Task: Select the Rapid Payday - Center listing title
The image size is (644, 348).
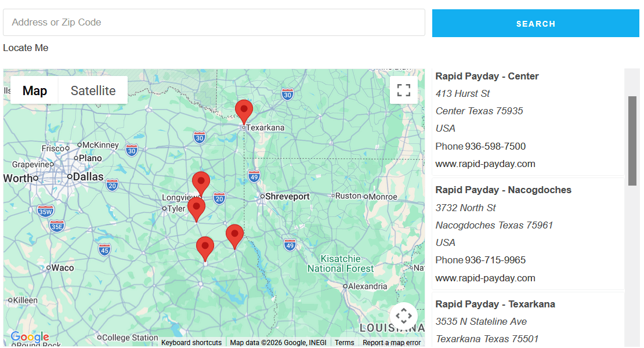Action: 487,76
